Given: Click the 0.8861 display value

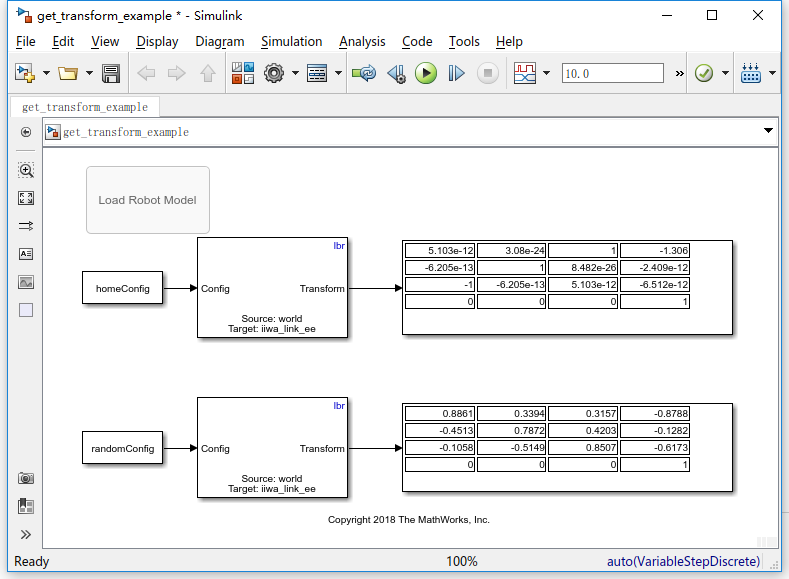Looking at the screenshot, I should coord(440,413).
